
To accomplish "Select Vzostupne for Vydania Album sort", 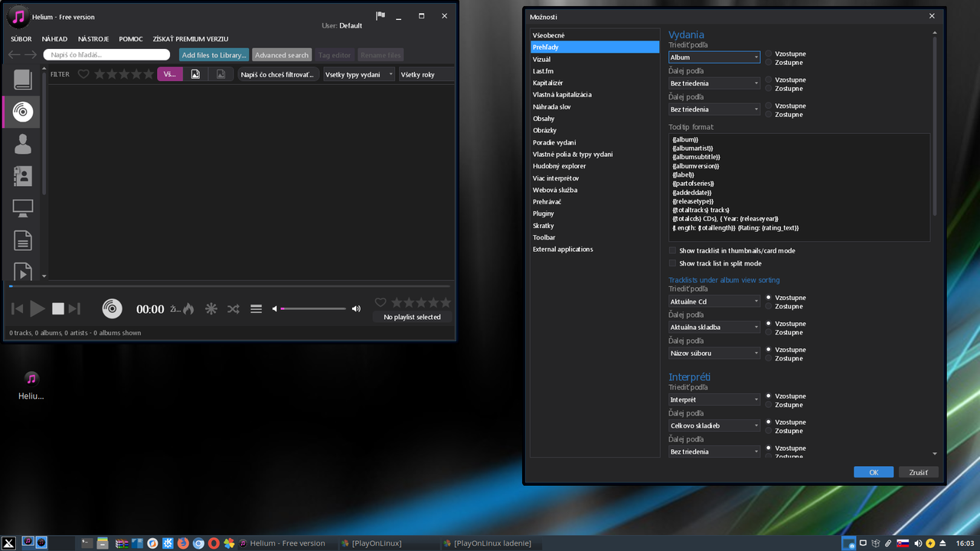I will (x=769, y=54).
